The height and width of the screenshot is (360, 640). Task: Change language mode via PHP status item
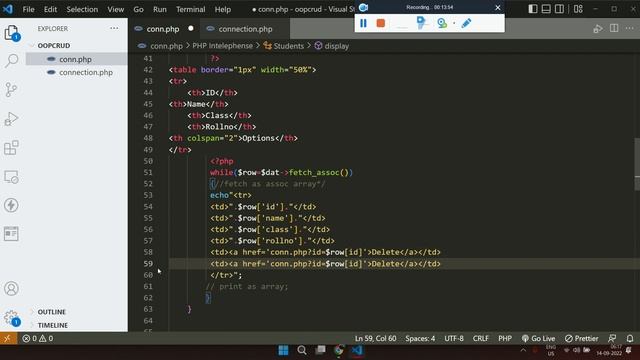click(505, 338)
